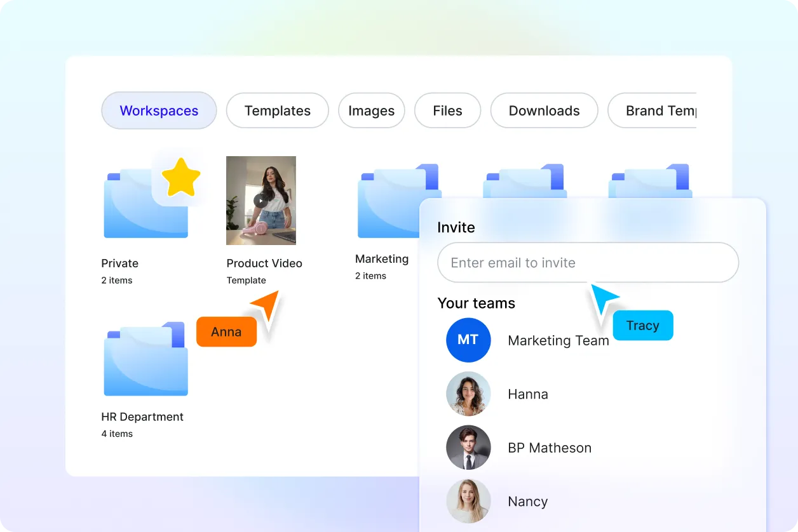Select the name BP Matheson in the teams list
Viewport: 798px width, 532px height.
point(550,448)
